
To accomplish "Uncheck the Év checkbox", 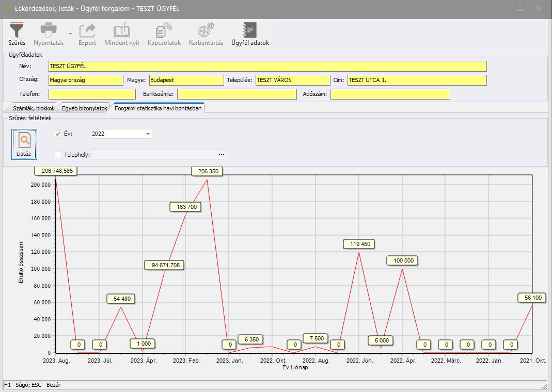I will click(x=58, y=134).
